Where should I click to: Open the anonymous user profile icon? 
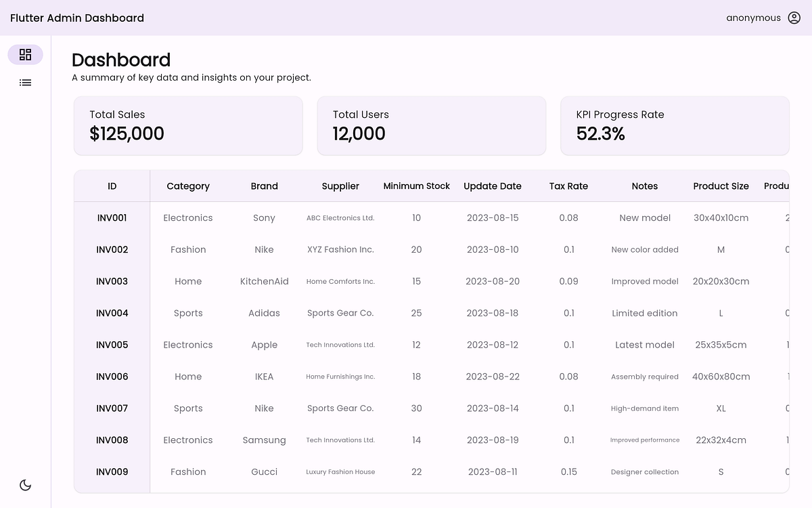792,18
